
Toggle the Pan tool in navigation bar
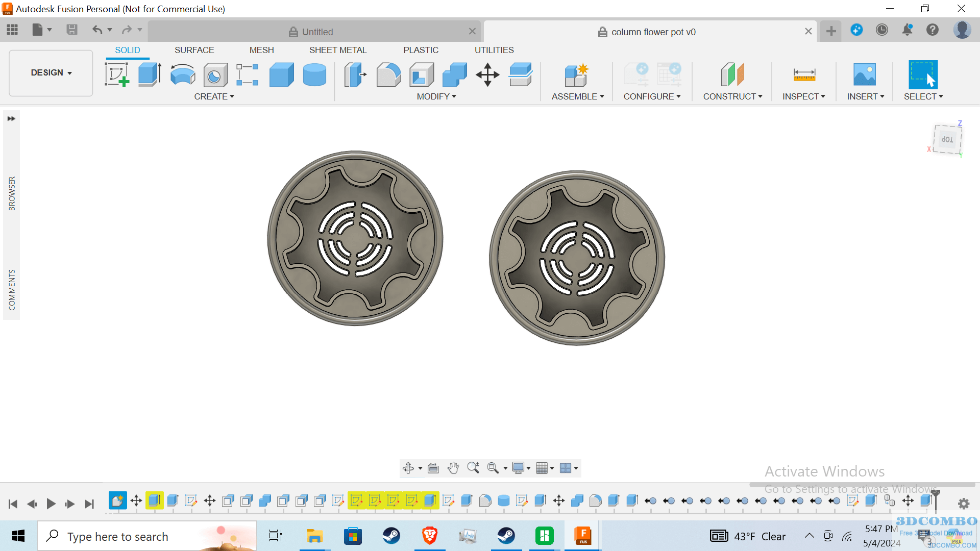point(453,468)
